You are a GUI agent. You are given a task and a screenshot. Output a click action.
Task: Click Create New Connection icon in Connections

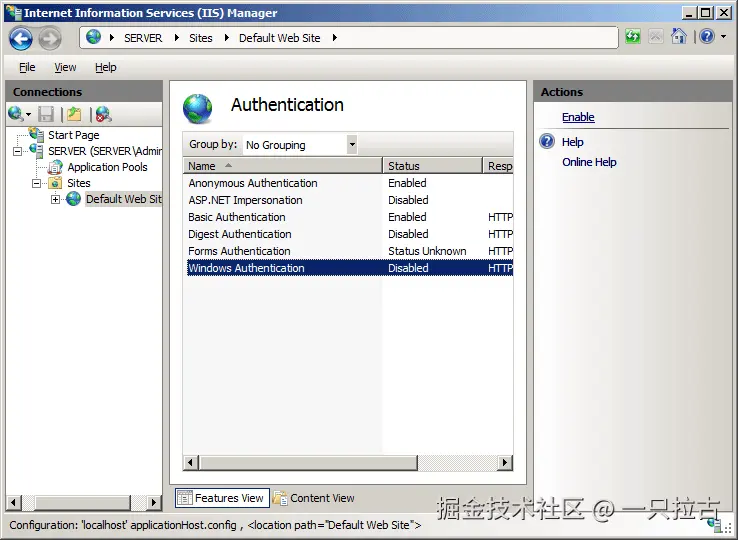pyautogui.click(x=16, y=113)
